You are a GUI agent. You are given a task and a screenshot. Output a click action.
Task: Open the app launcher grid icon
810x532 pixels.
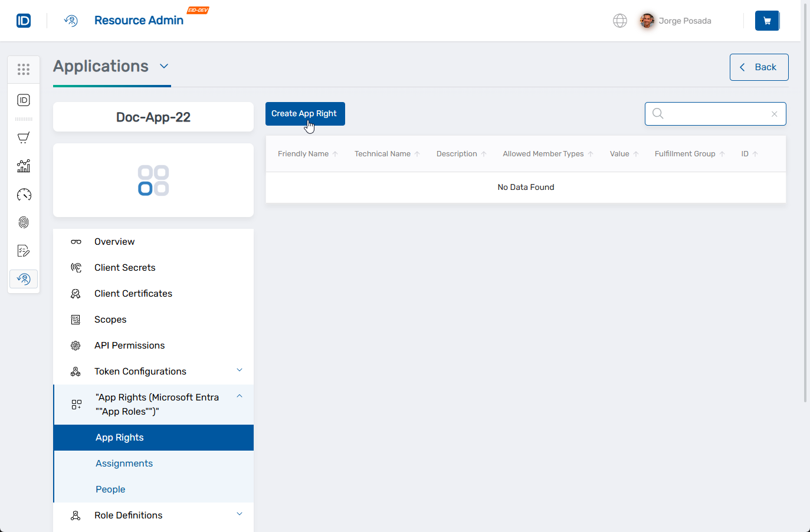click(24, 69)
